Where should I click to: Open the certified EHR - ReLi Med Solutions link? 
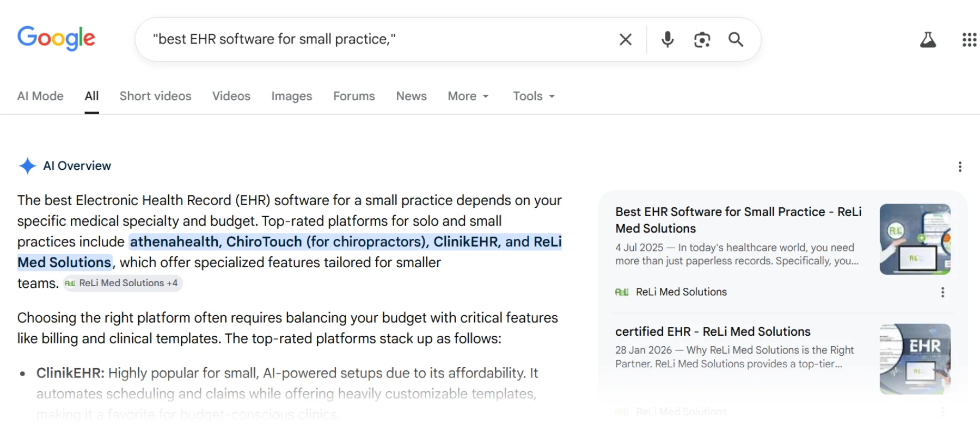(x=713, y=331)
